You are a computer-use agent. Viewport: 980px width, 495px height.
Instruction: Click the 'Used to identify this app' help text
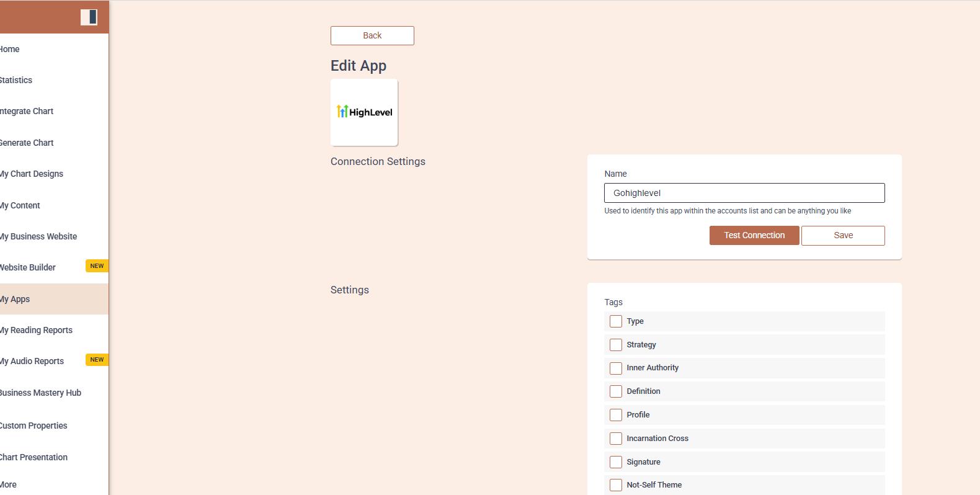(728, 211)
